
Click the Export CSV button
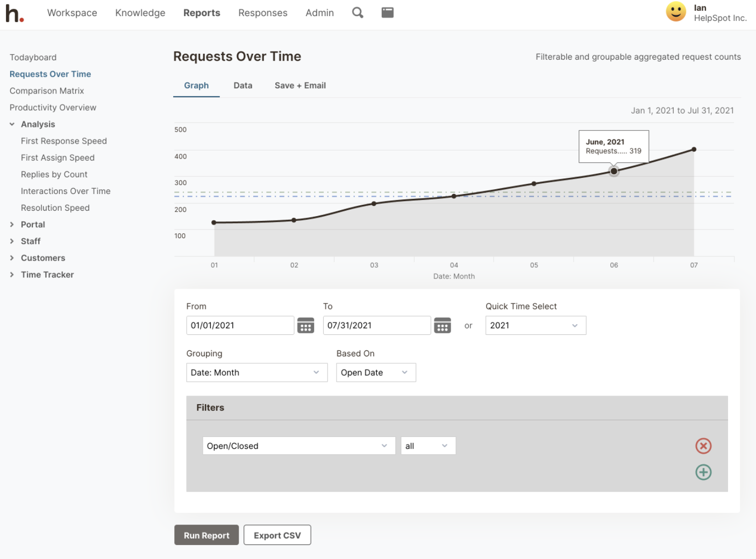coord(277,535)
